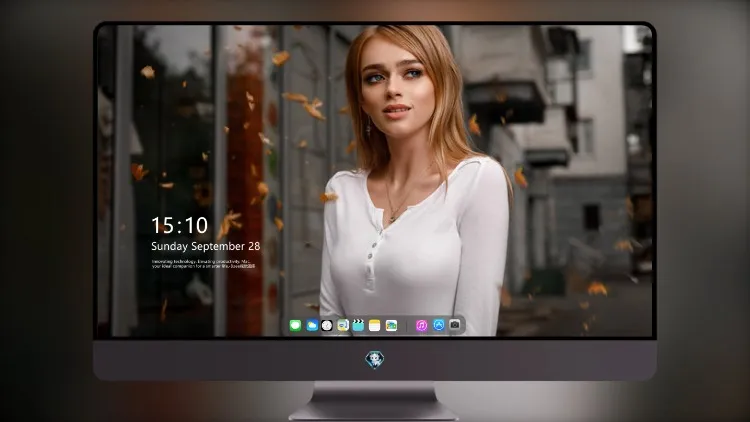Open the yellow Notes app in the dock
750x422 pixels.
[x=375, y=325]
